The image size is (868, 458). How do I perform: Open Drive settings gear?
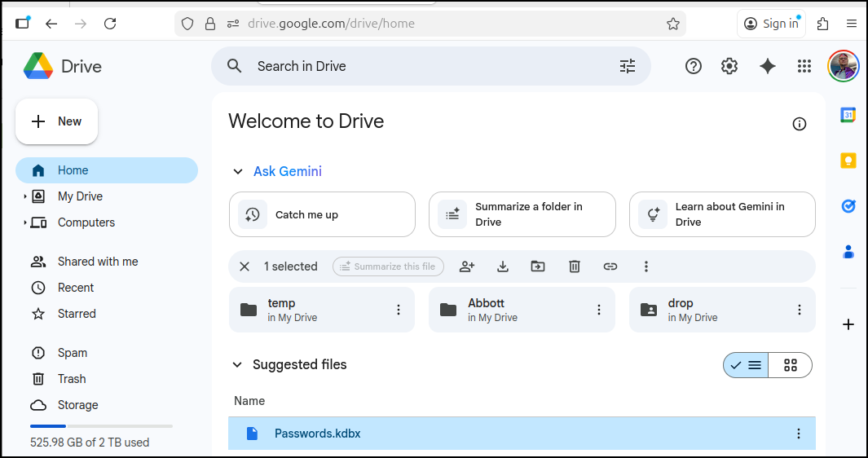pos(729,67)
